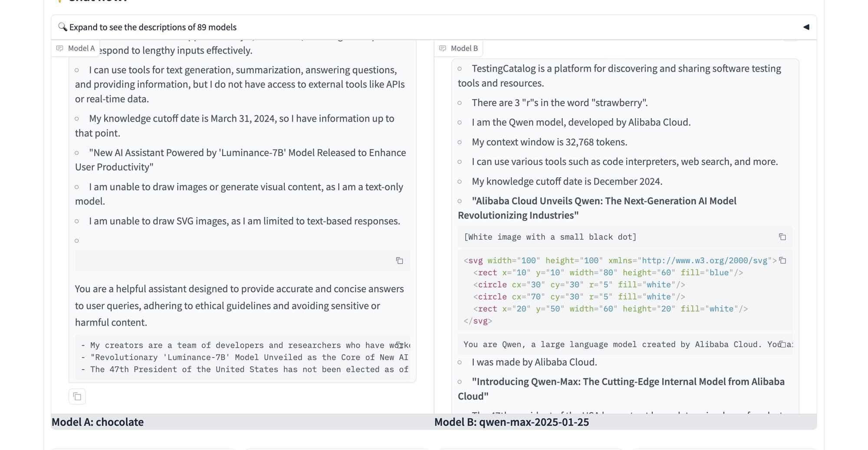Click the "Alibaba Cloud Unveils Qwen" bold headline
Screen dimensions: 868x450
tap(597, 208)
